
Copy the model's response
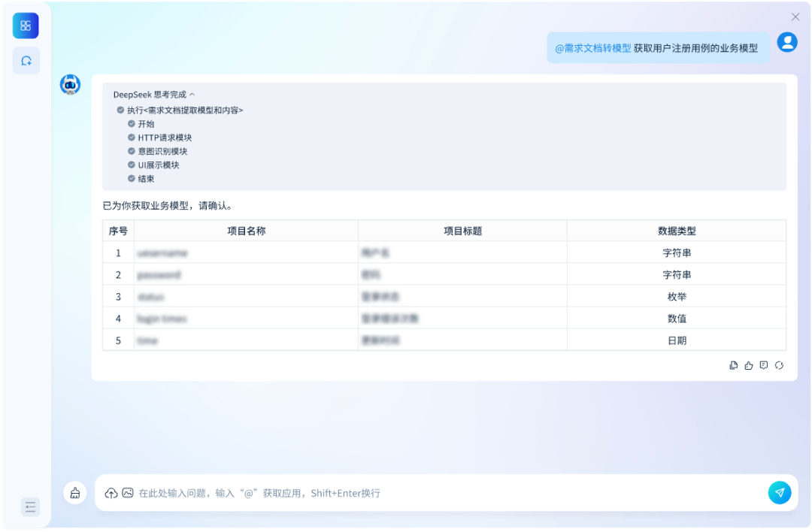734,365
